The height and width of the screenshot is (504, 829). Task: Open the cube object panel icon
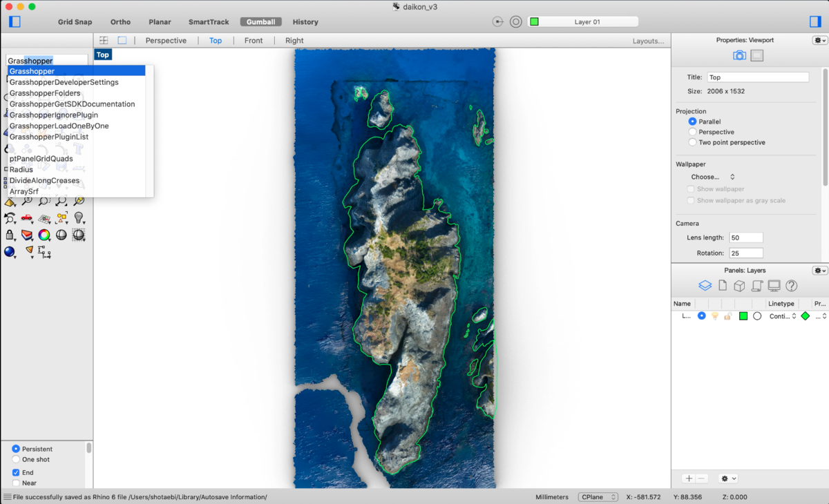739,285
